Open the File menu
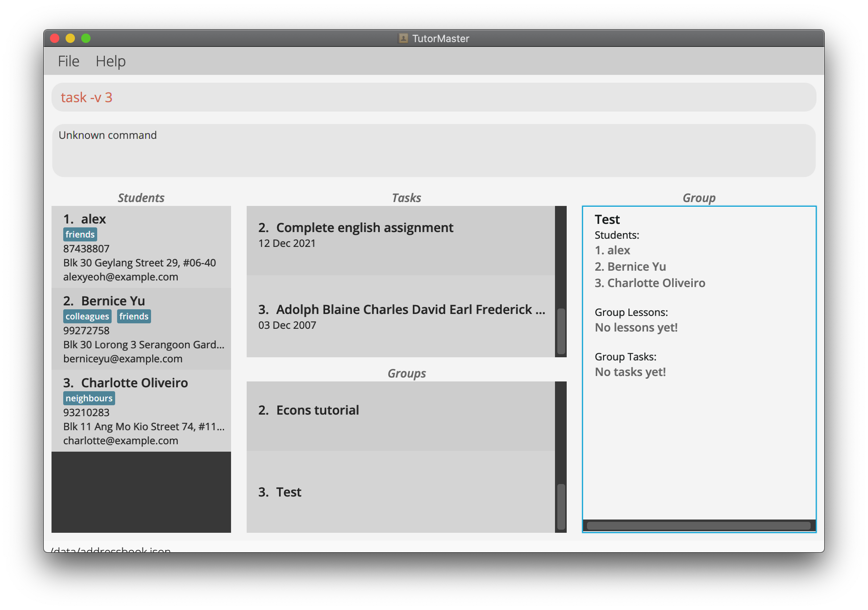Screen dimensions: 868x610 (68, 61)
